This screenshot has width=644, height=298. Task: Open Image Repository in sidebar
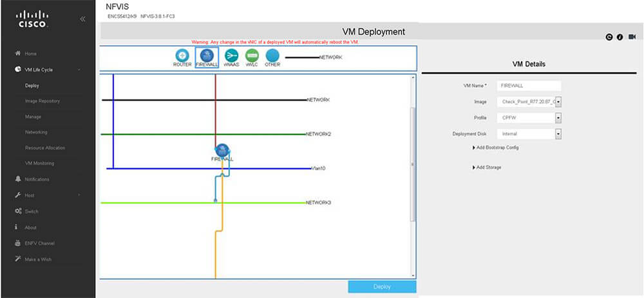pos(43,101)
